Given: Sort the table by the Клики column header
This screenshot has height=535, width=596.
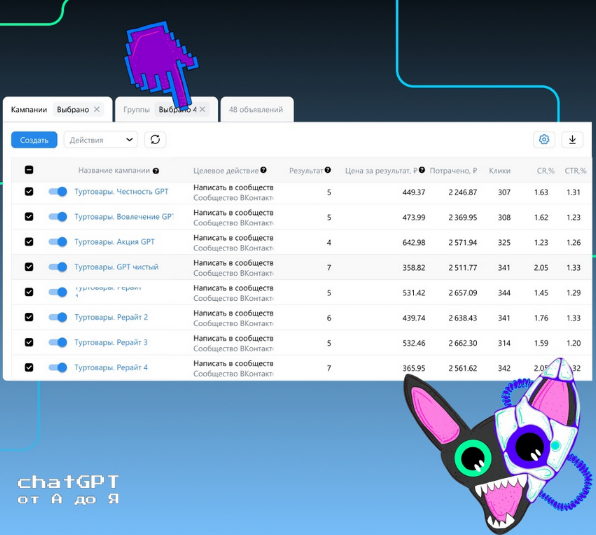Looking at the screenshot, I should (x=499, y=171).
